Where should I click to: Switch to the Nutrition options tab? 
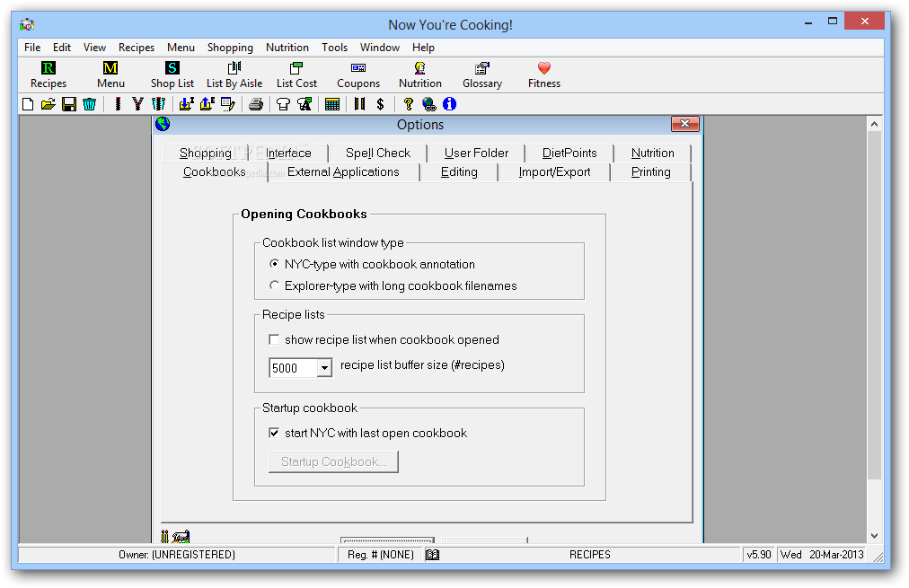653,153
